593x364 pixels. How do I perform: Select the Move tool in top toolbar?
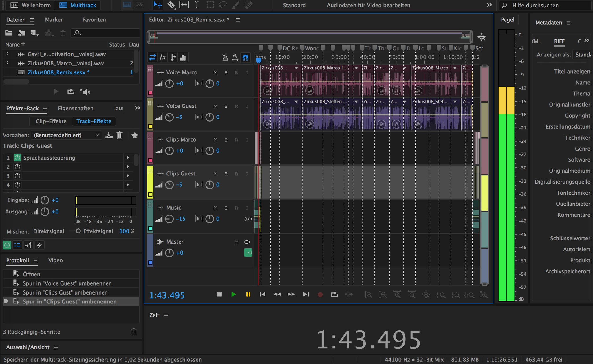(x=158, y=5)
